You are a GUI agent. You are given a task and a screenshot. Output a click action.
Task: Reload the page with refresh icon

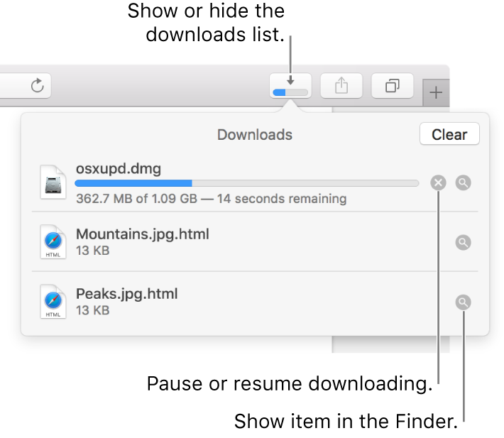38,86
